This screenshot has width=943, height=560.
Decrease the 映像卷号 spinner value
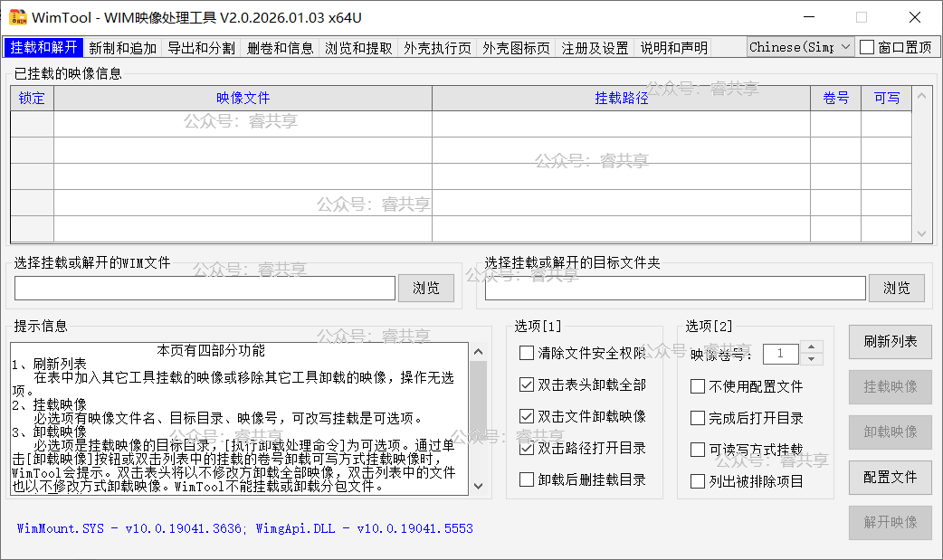coord(812,359)
